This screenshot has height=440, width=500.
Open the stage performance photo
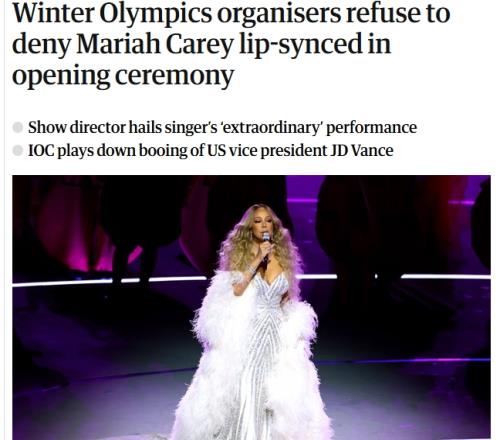[251, 307]
